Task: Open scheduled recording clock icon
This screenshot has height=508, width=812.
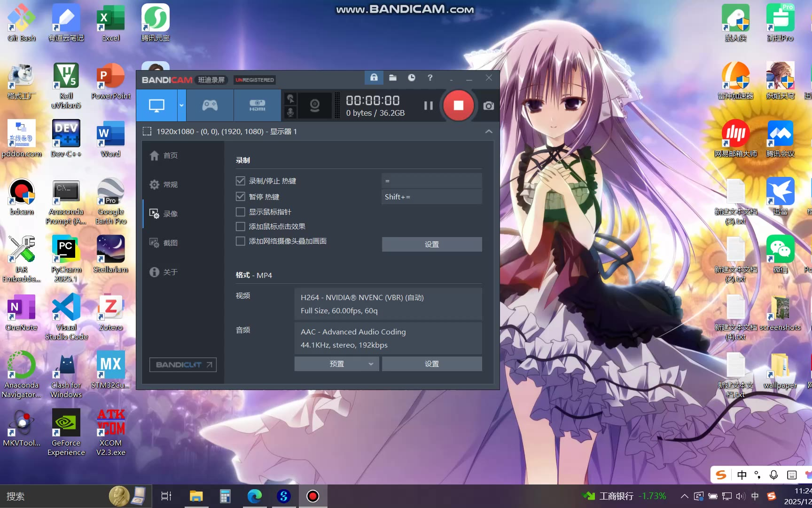Action: (412, 78)
